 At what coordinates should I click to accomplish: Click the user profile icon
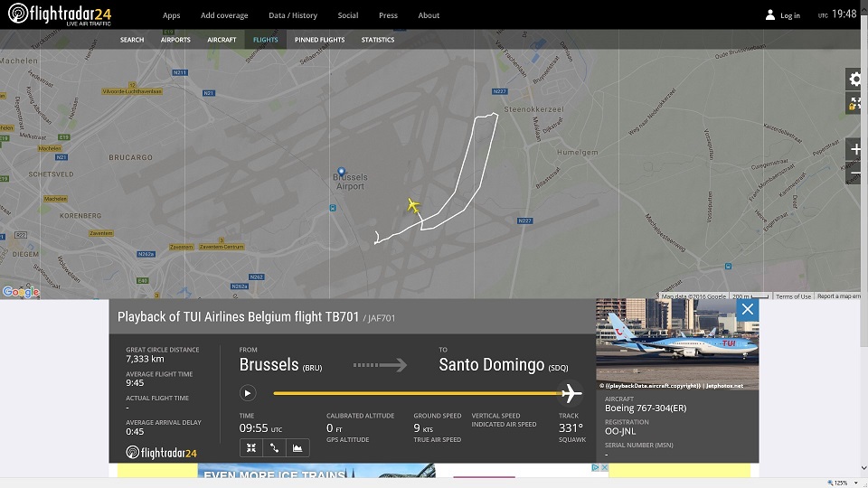pos(770,15)
